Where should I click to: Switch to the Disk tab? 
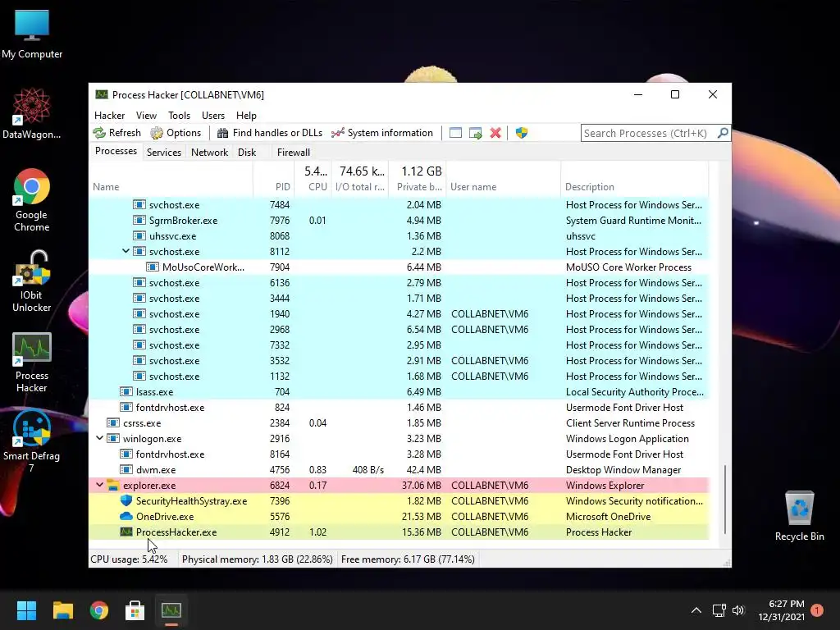247,152
